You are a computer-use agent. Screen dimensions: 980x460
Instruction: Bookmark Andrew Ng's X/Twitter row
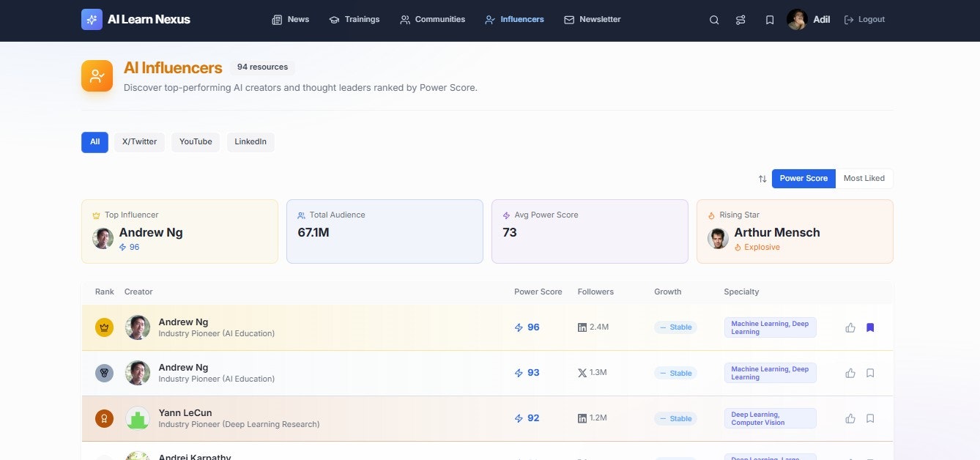coord(870,373)
